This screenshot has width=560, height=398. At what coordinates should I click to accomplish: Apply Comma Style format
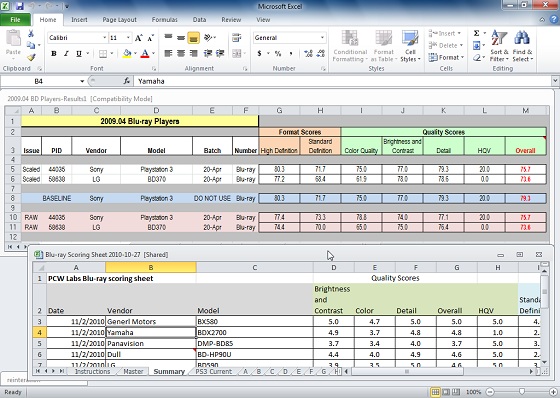[291, 54]
